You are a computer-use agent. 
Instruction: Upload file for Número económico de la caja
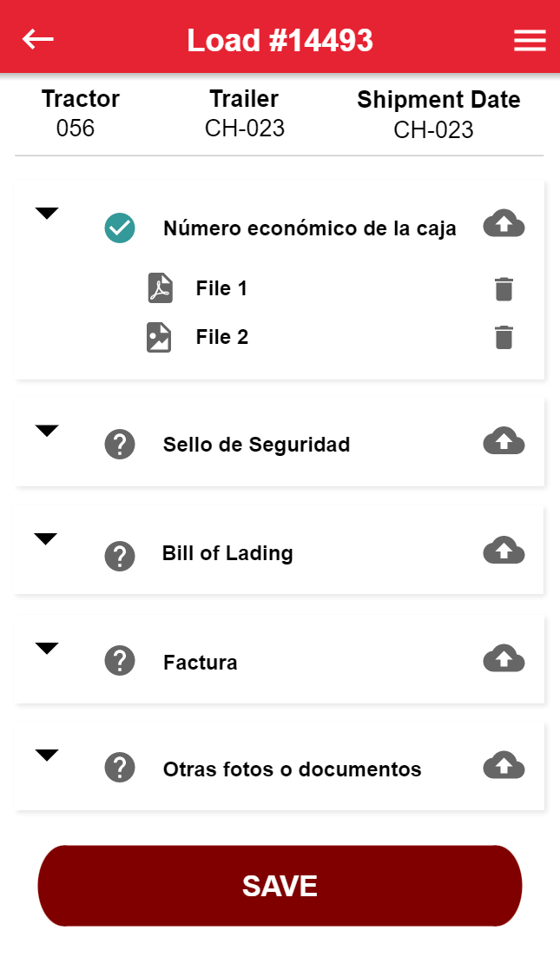coord(504,224)
